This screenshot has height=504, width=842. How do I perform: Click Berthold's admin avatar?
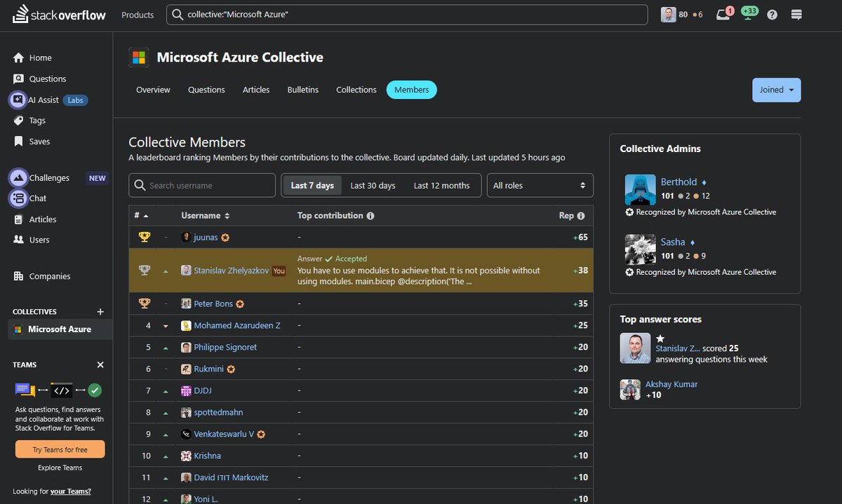640,189
